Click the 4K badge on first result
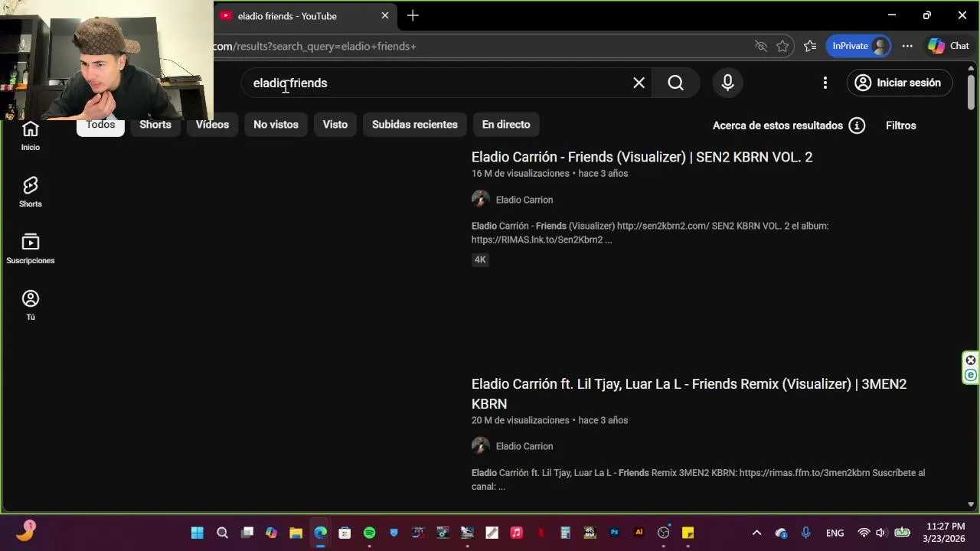 [x=480, y=259]
